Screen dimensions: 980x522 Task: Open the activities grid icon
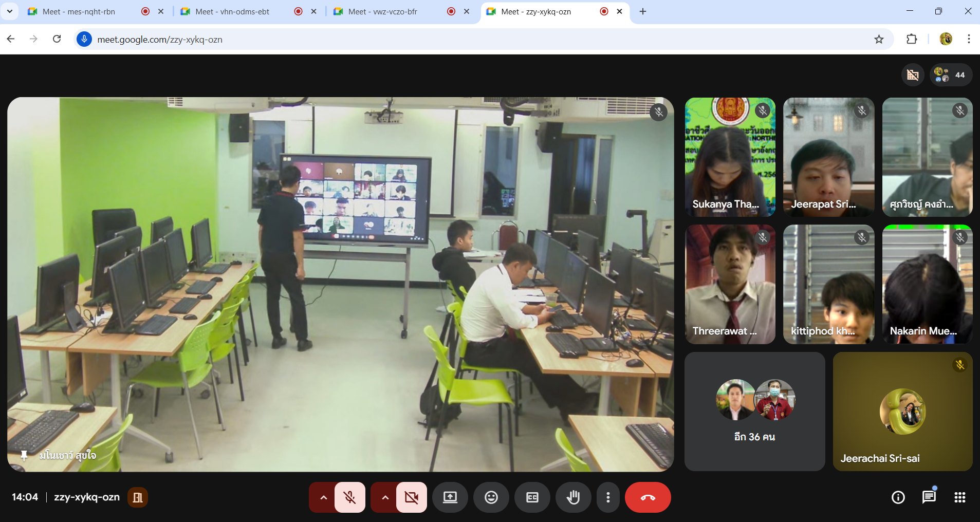click(x=959, y=497)
